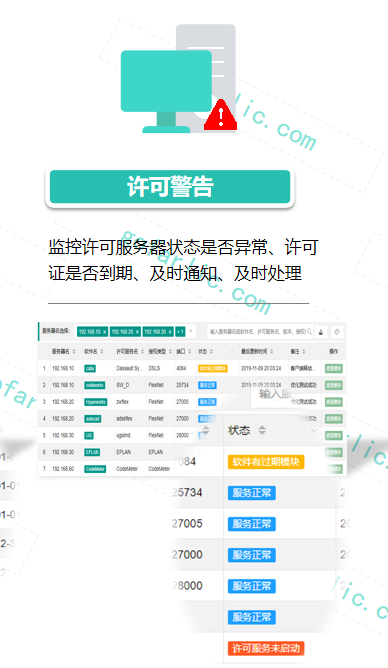Viewport: 388px width, 668px height.
Task: Click the 服务正常 badge beside port 28000
Action: pyautogui.click(x=252, y=586)
